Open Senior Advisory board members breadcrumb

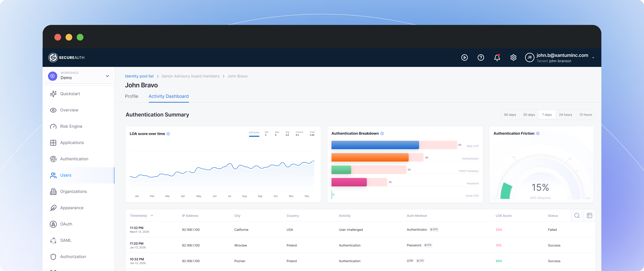point(190,76)
